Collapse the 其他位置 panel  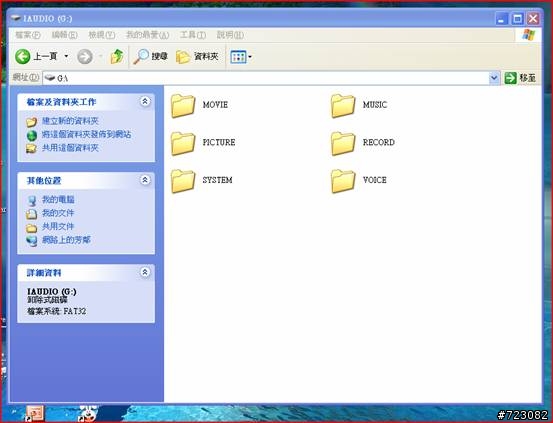pyautogui.click(x=145, y=180)
